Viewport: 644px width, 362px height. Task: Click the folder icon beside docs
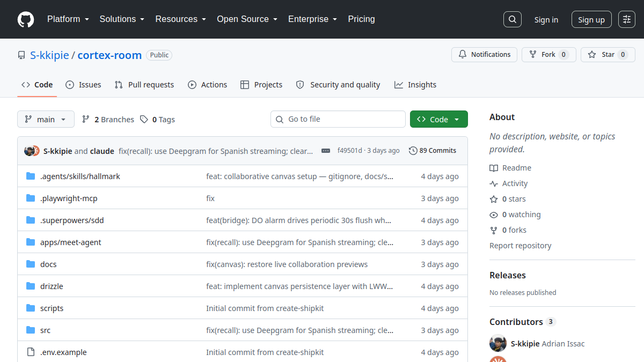31,264
